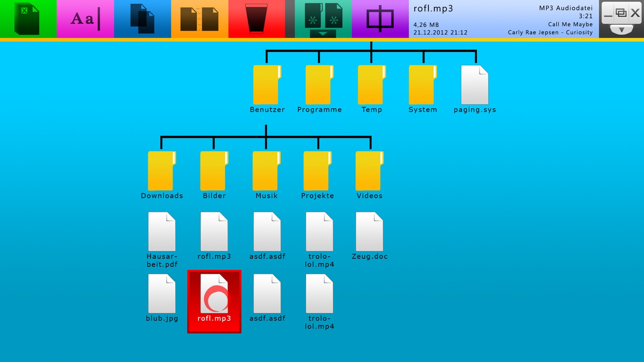Click the teal asterisk documents icon
The width and height of the screenshot is (644, 362).
pos(323,16)
